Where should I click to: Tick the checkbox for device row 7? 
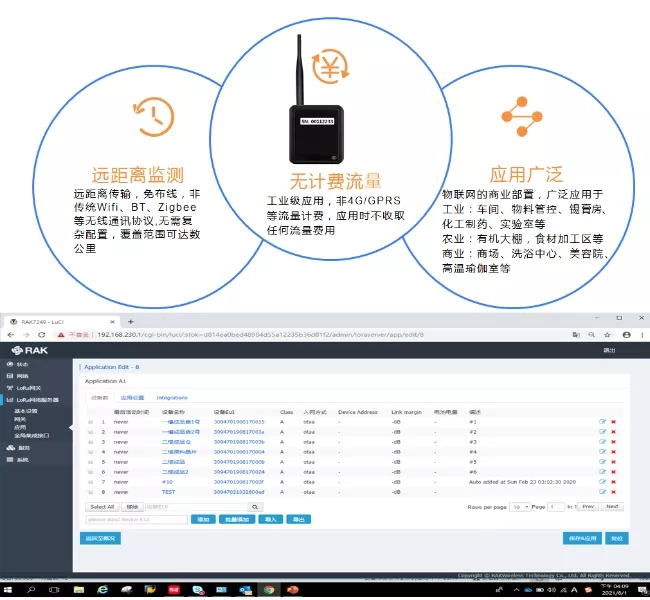tap(90, 482)
